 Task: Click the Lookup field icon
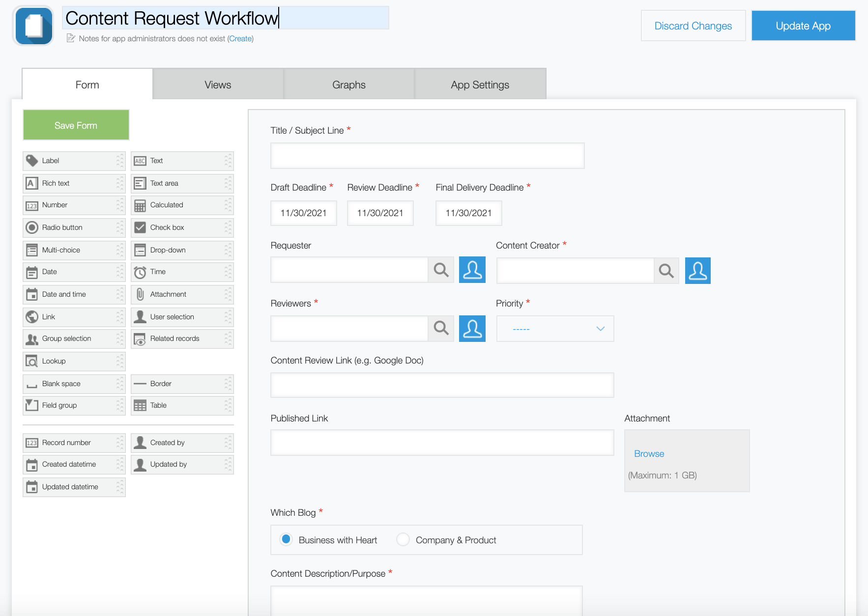click(x=31, y=361)
